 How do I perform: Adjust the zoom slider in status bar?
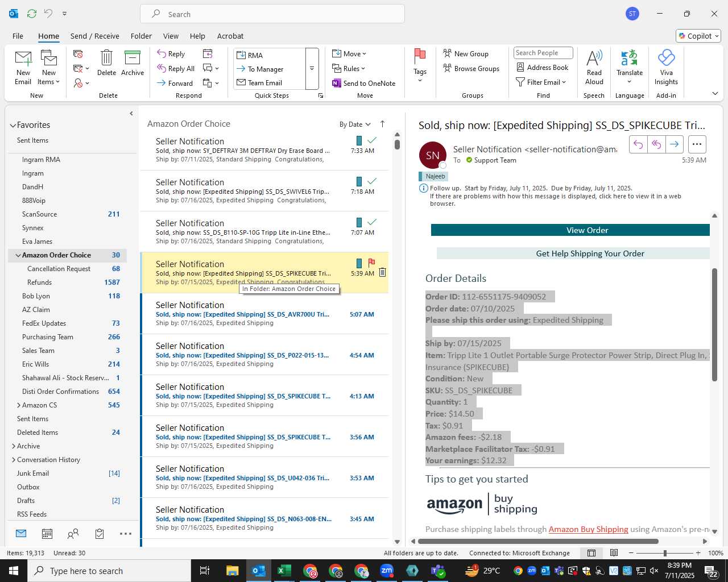click(665, 553)
